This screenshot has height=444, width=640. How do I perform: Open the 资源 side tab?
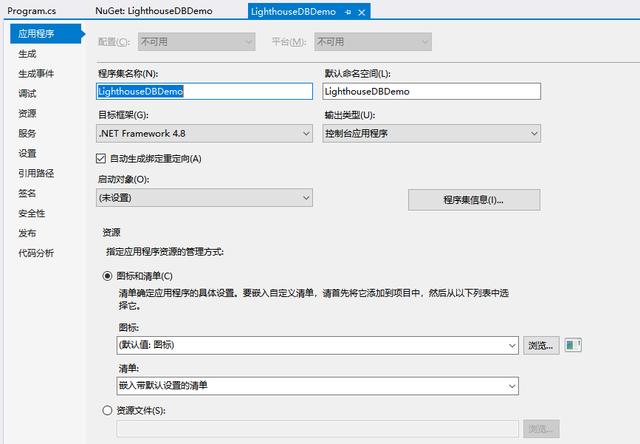tap(27, 113)
